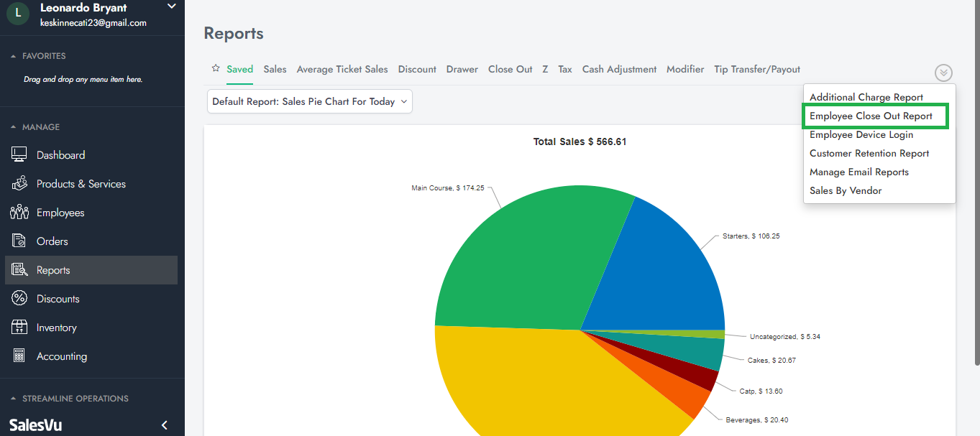Choose Customer Retention Report from menu

[869, 154]
